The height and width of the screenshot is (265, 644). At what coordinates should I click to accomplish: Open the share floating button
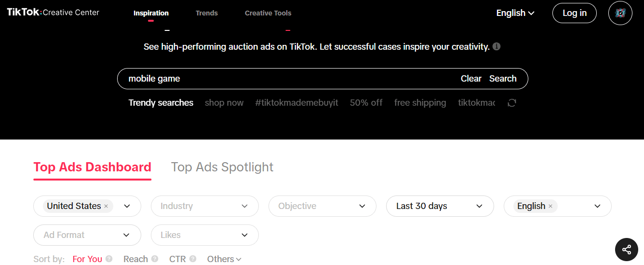[626, 250]
